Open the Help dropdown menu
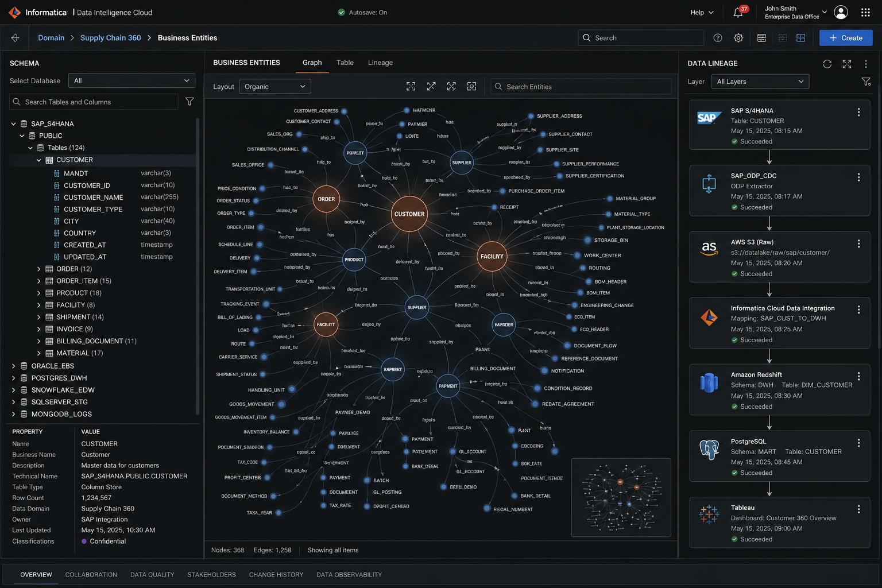882x588 pixels. click(702, 13)
